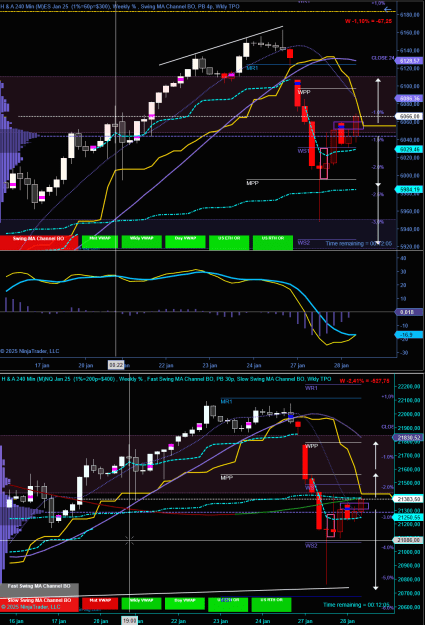
Task: Click the 6066.00 price marker on ES axis
Action: click(409, 116)
